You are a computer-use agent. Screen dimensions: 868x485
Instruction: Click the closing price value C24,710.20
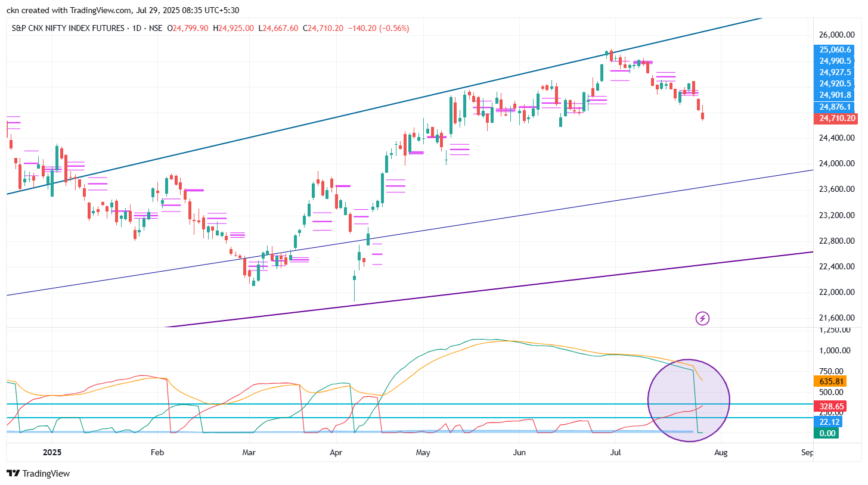323,29
